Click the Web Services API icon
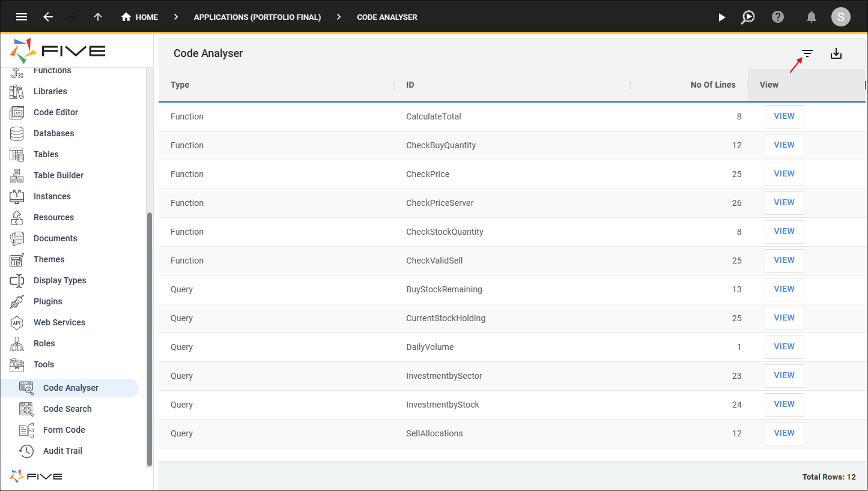868x491 pixels. [17, 322]
